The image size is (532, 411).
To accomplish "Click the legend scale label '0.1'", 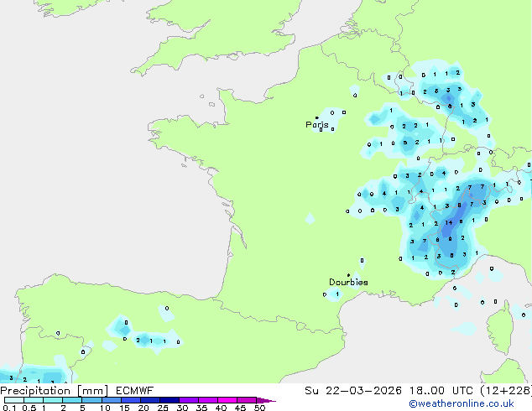I will click(9, 408).
